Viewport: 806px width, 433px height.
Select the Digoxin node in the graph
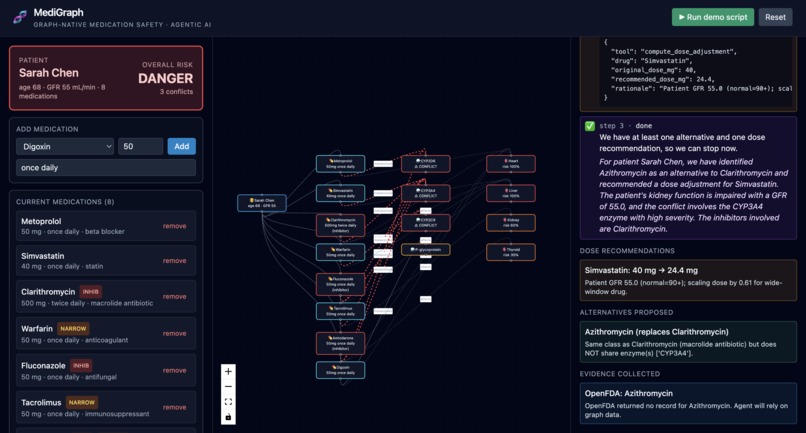tap(340, 370)
